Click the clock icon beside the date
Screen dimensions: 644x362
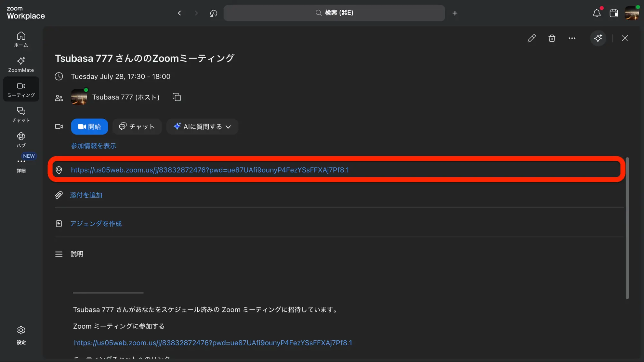59,76
